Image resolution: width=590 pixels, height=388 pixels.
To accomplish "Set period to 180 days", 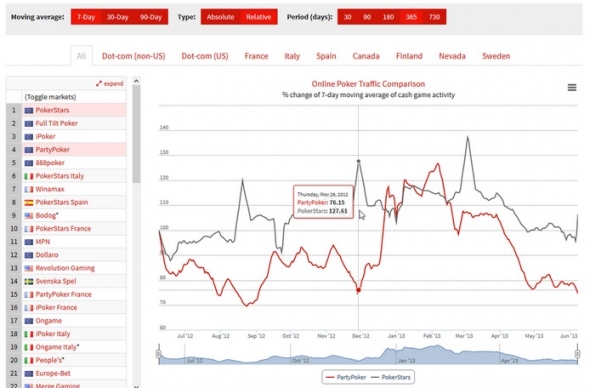I will pos(388,17).
